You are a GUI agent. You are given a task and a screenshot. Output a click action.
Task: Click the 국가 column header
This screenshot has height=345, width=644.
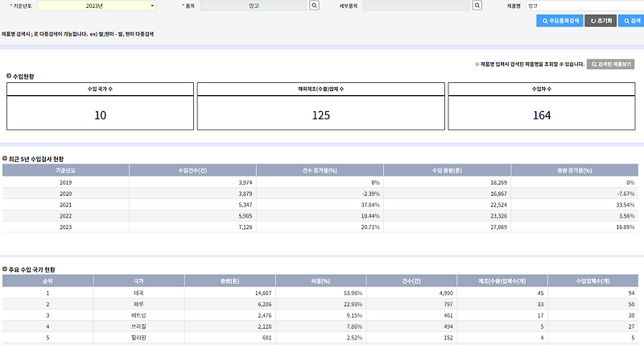coord(138,281)
